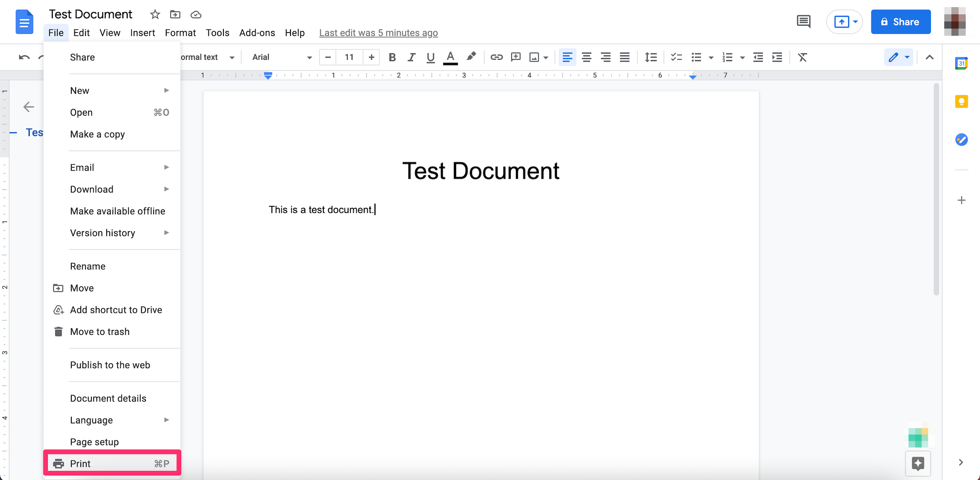
Task: Click the highlight color marker icon
Action: [x=471, y=57]
